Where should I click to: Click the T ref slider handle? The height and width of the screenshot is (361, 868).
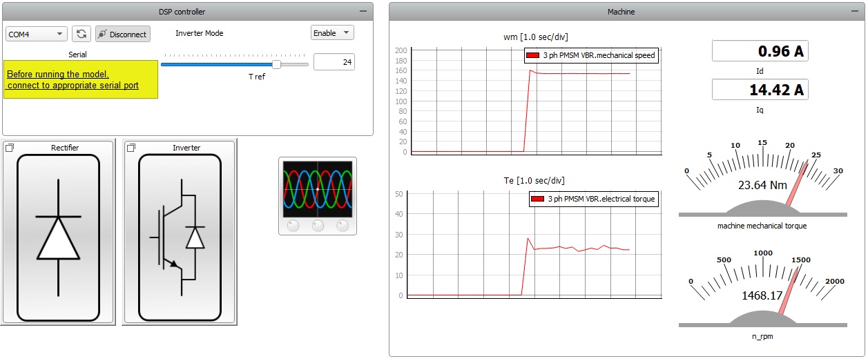tap(276, 64)
